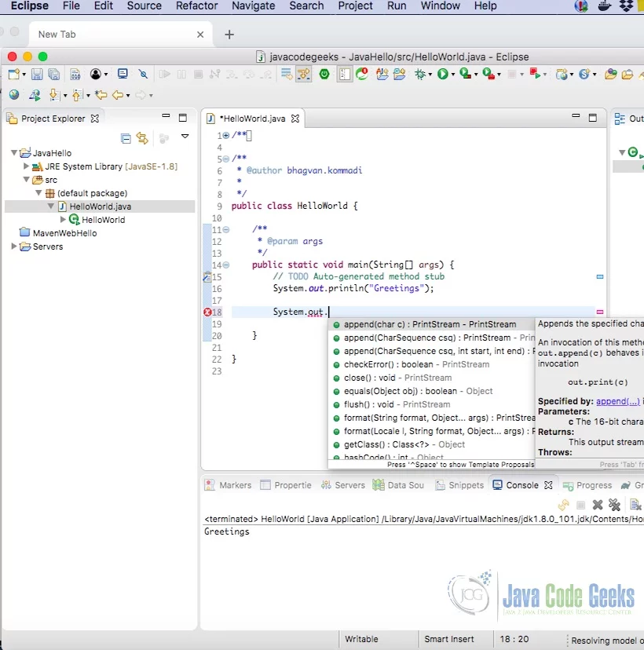Toggle Link with Editor in Project Explorer

coord(142,138)
